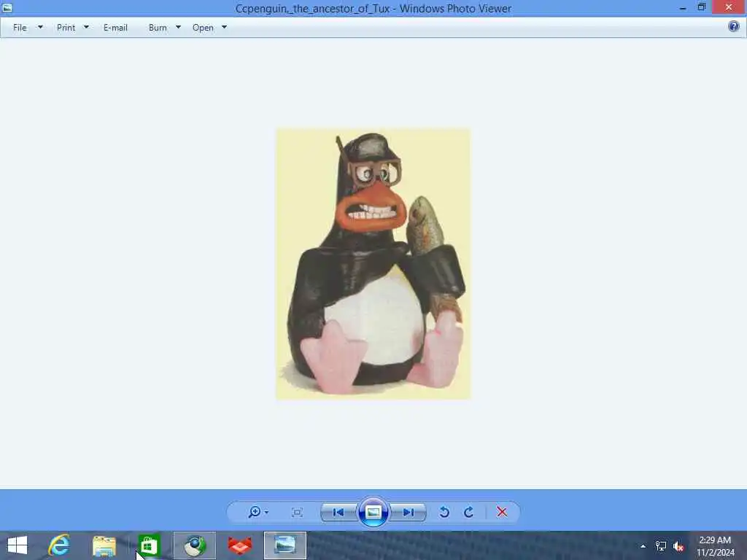Click the E-mail menu item
Screen dimensions: 747x560
[115, 28]
